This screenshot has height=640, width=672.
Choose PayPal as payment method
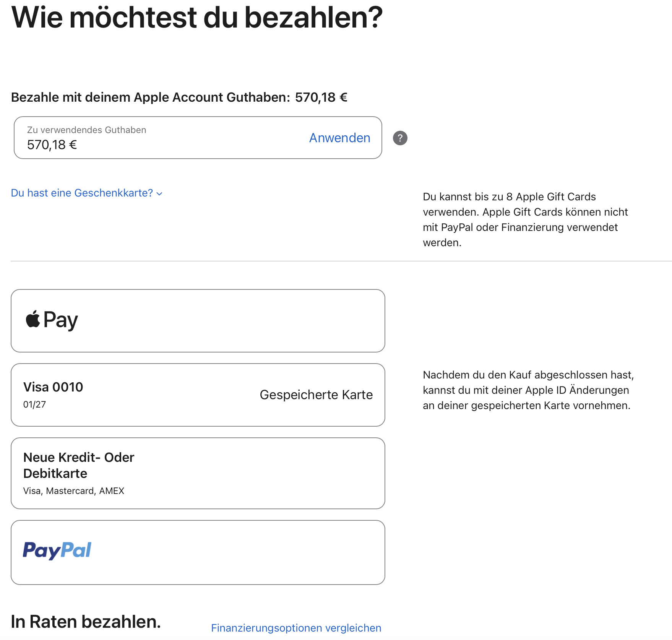pos(198,552)
